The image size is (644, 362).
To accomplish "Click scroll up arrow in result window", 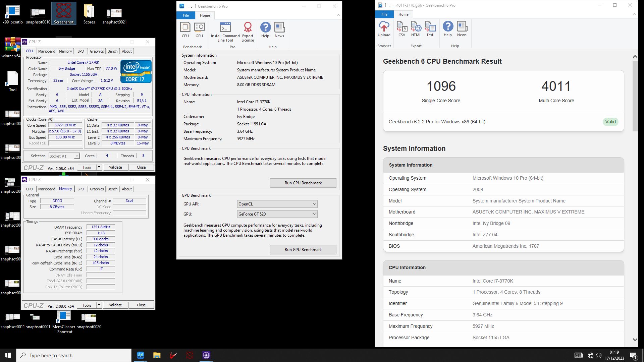I will tap(635, 57).
